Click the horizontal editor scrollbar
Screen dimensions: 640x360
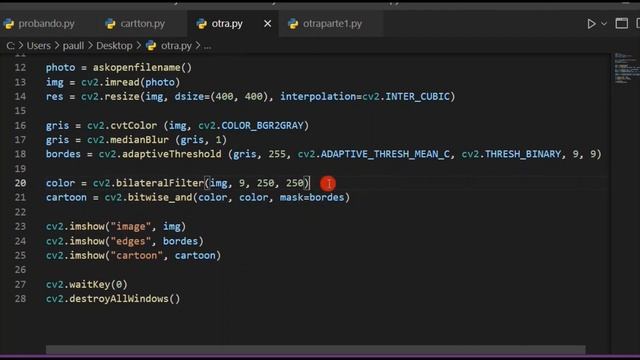[x=316, y=349]
